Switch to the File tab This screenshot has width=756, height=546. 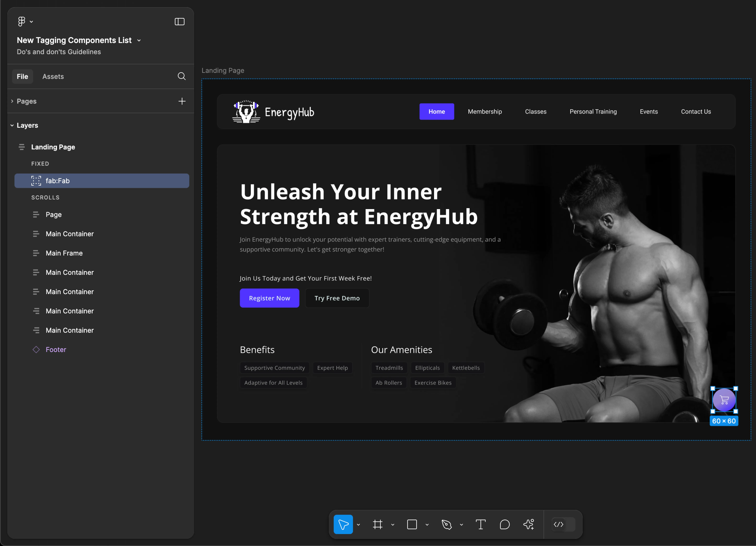[x=22, y=76]
